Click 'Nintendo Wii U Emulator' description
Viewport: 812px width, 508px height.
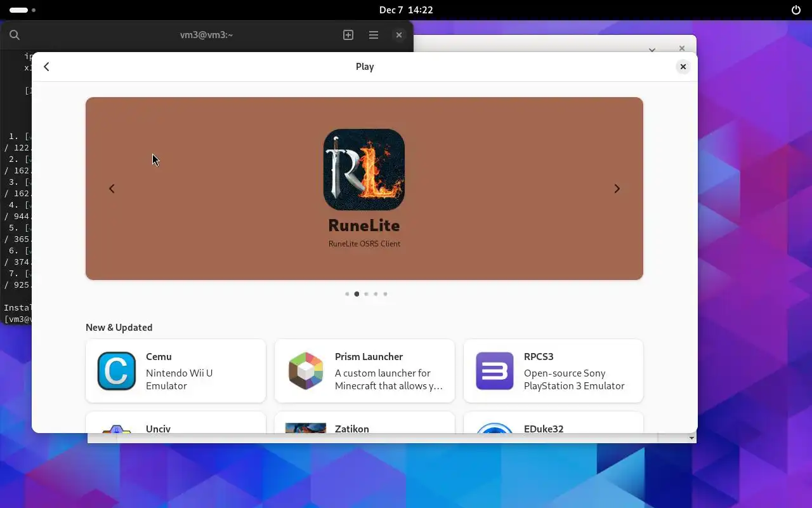pos(179,380)
